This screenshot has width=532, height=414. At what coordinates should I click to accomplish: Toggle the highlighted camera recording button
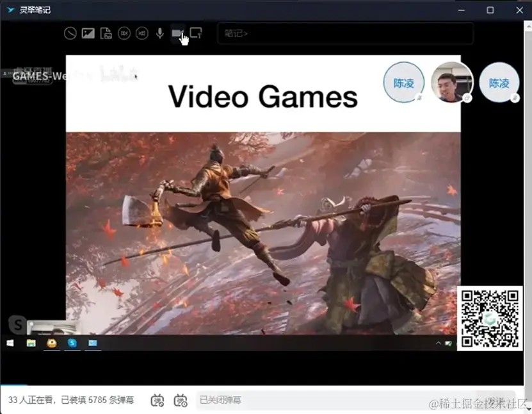[178, 33]
